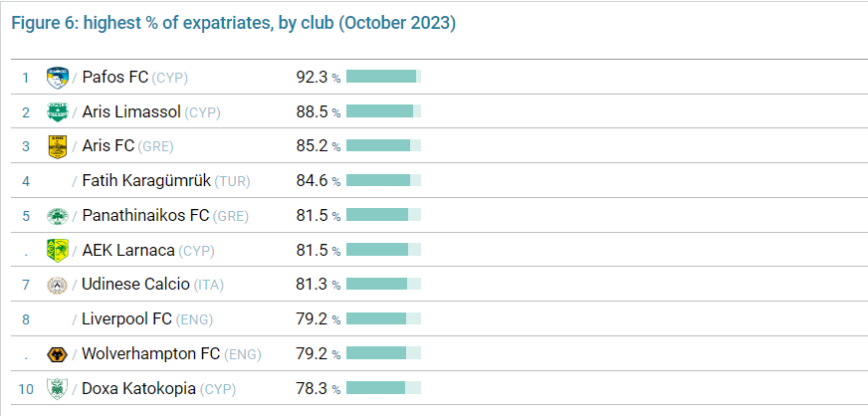Click the rank number 5 cell

26,216
